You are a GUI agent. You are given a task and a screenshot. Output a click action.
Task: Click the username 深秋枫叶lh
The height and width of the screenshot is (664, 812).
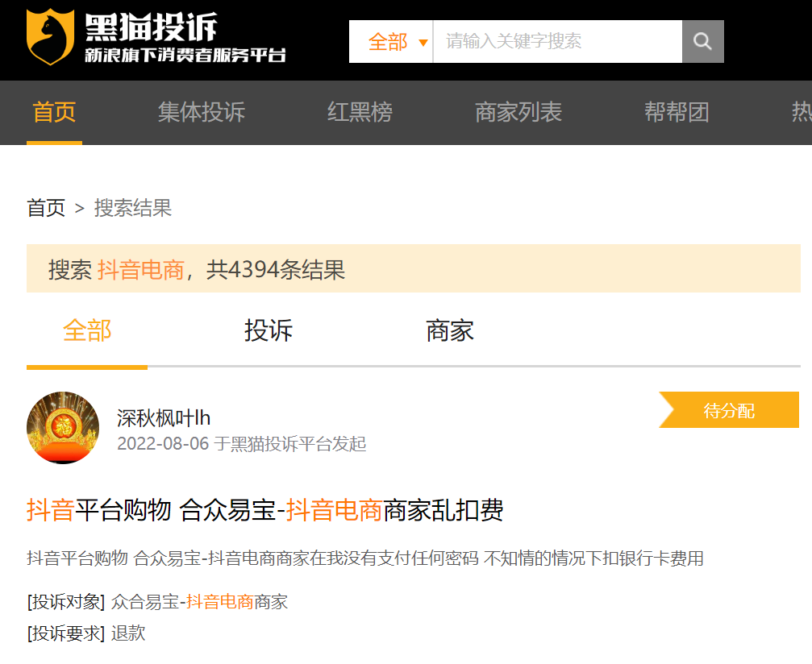point(164,418)
